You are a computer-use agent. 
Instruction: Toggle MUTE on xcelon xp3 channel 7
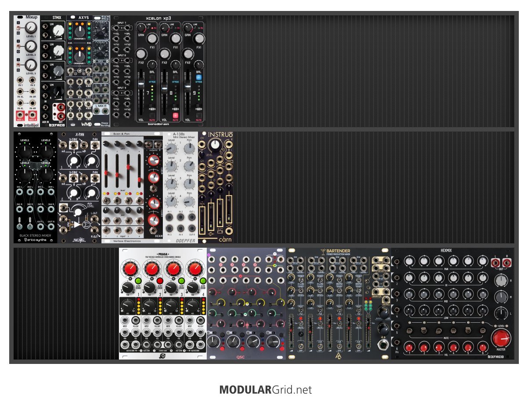pyautogui.click(x=152, y=116)
